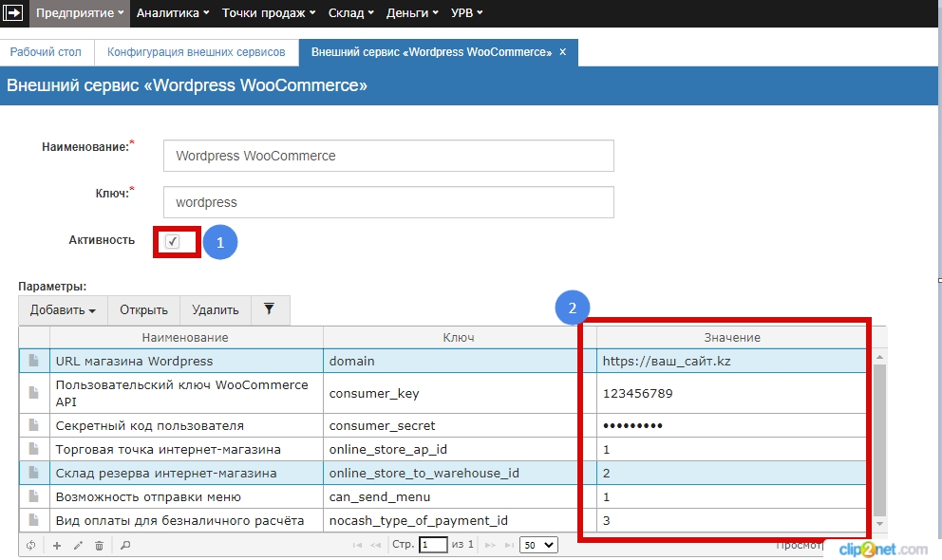The width and height of the screenshot is (942, 560).
Task: Click the Открыть button
Action: [x=143, y=310]
